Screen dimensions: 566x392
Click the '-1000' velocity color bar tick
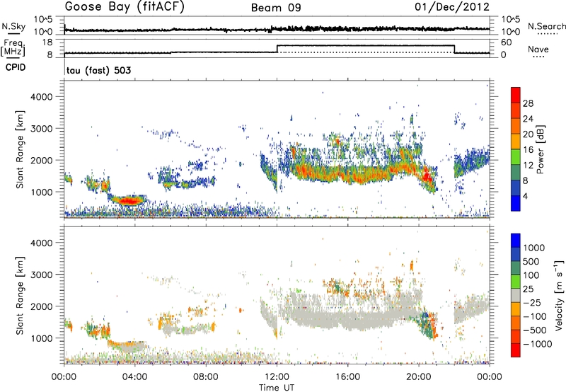538,344
